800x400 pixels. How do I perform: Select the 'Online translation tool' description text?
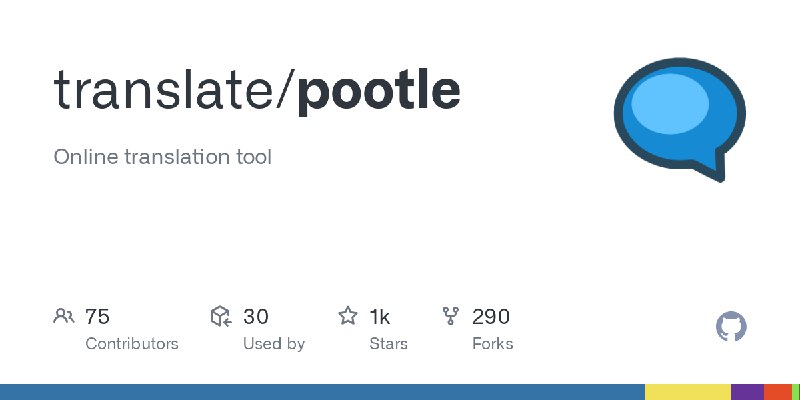pos(162,157)
